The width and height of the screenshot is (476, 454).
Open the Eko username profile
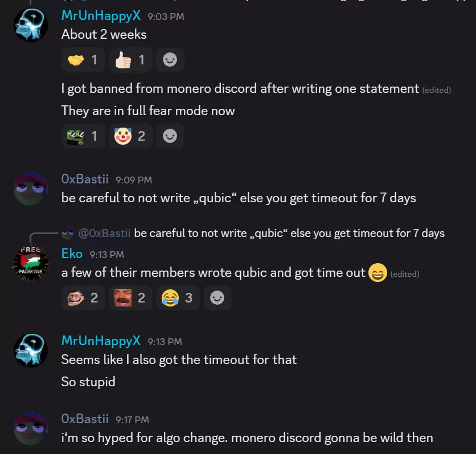point(72,253)
